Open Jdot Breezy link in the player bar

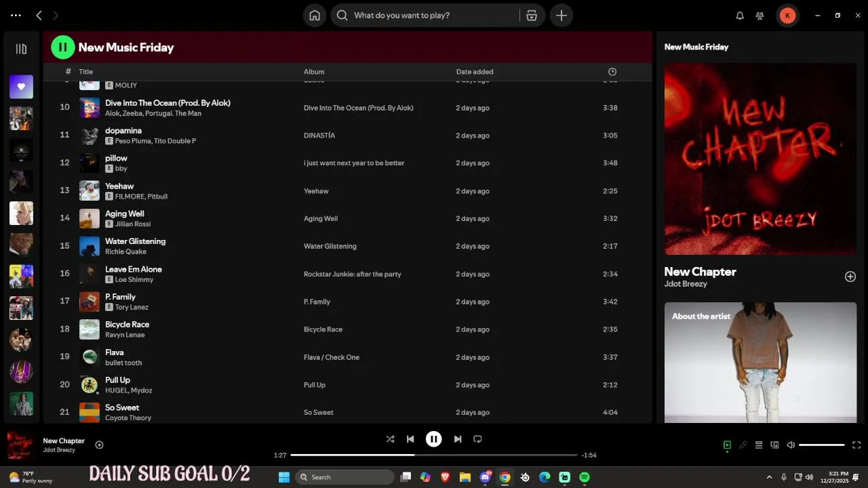(x=59, y=450)
